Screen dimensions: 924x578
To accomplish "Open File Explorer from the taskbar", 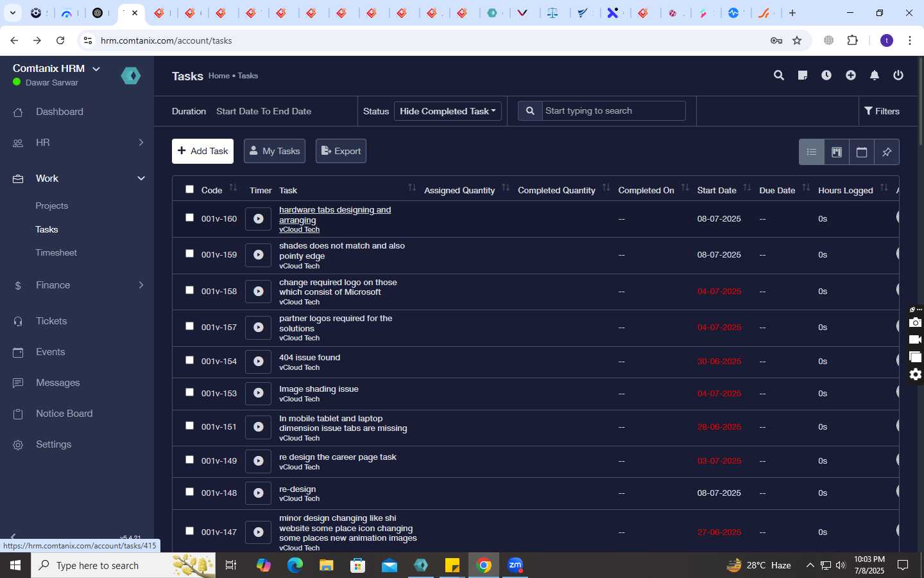I will (x=327, y=565).
